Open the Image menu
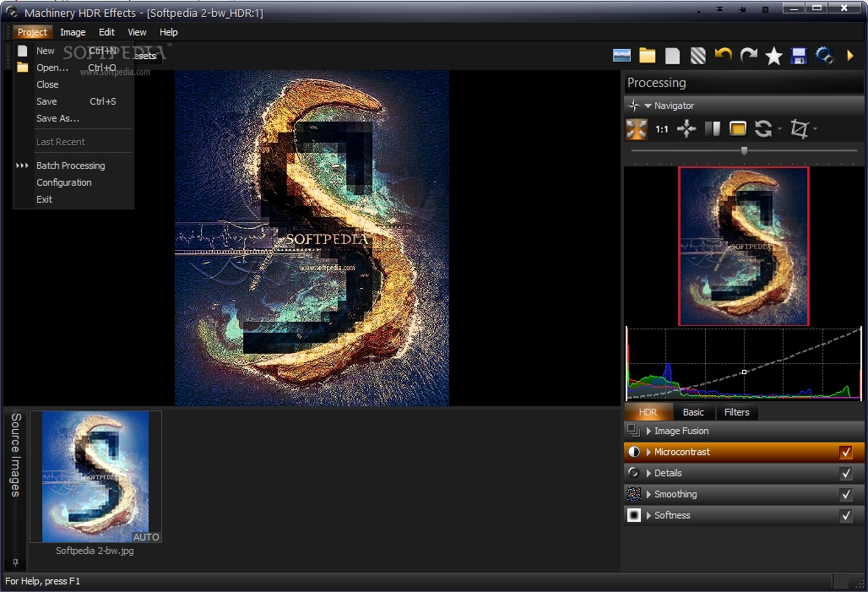Screen dimensions: 868x592 (x=73, y=32)
